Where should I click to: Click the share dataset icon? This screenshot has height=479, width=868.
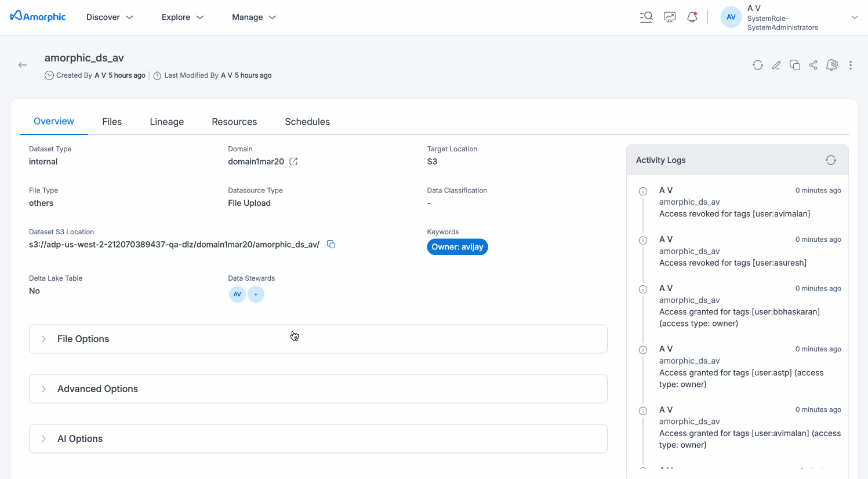click(813, 65)
